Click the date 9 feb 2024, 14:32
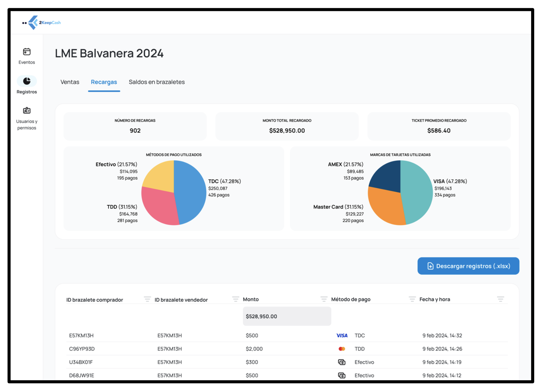 click(442, 335)
